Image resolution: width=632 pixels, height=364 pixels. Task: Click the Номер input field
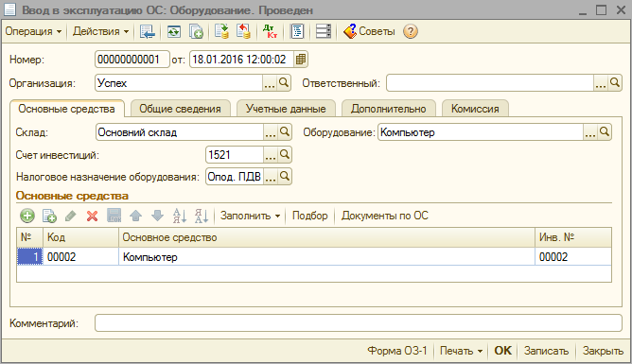(x=132, y=60)
